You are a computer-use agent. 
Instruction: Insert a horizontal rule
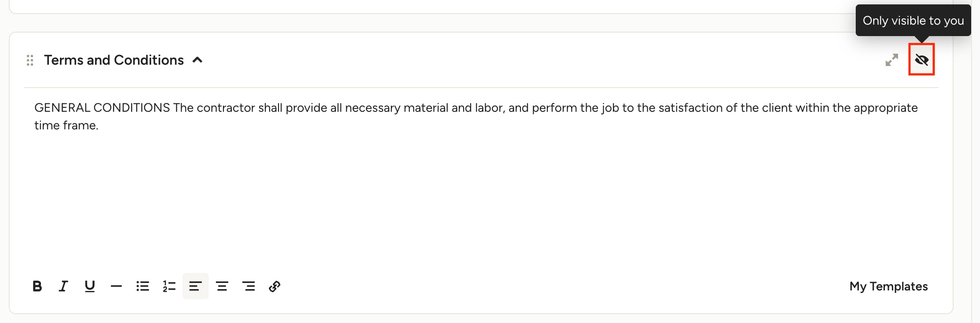[116, 286]
